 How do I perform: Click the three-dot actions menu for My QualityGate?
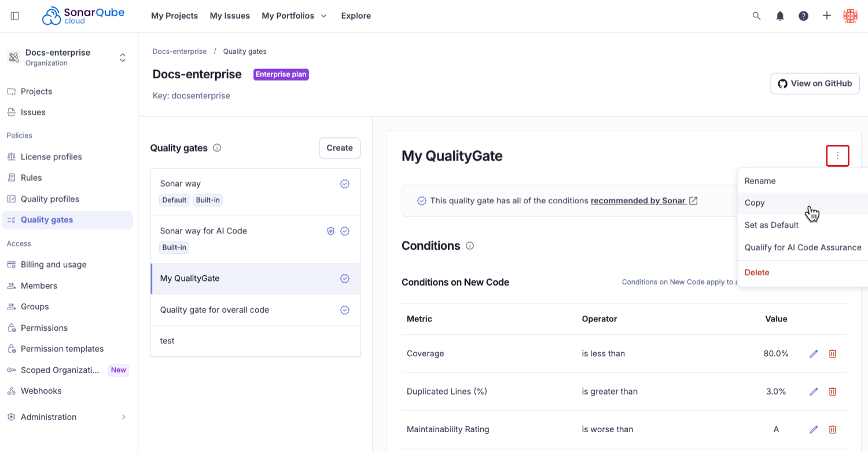point(837,156)
